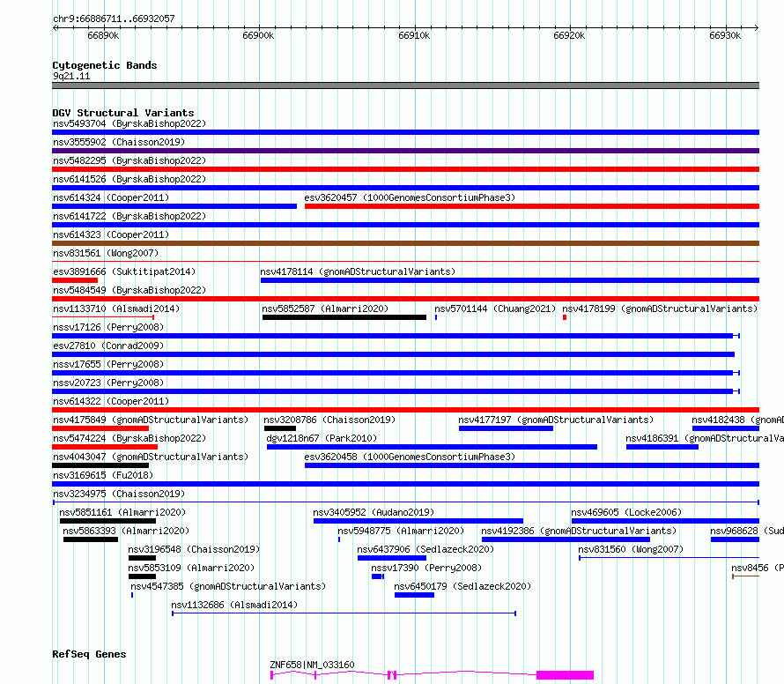Select the dgv1218n67 (Park2010) label
The image size is (784, 684).
322,438
